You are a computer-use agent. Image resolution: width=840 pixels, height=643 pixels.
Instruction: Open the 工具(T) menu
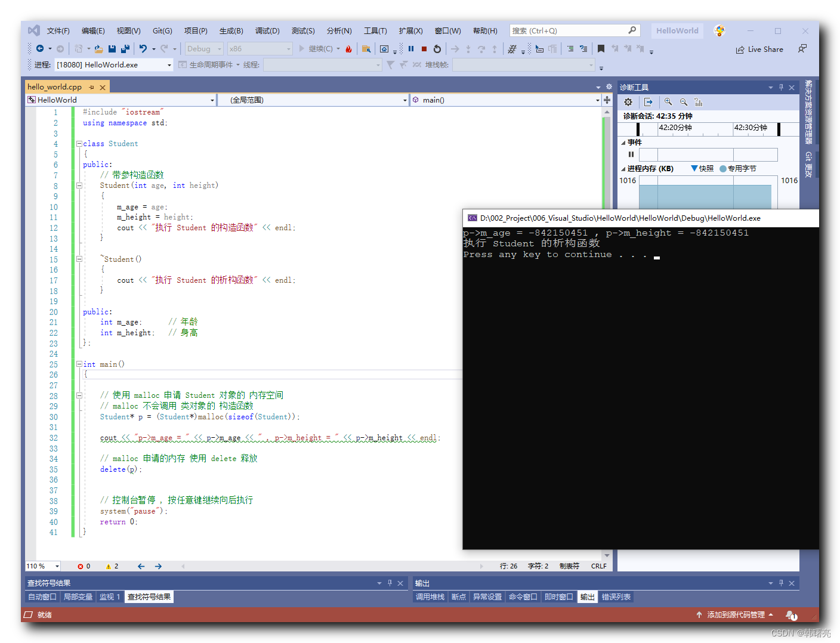point(375,30)
